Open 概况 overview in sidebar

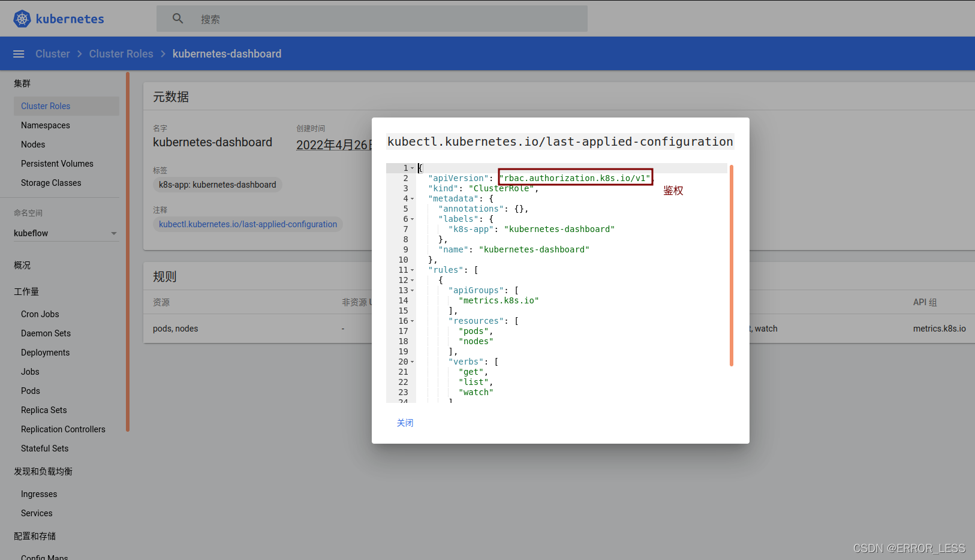[22, 265]
